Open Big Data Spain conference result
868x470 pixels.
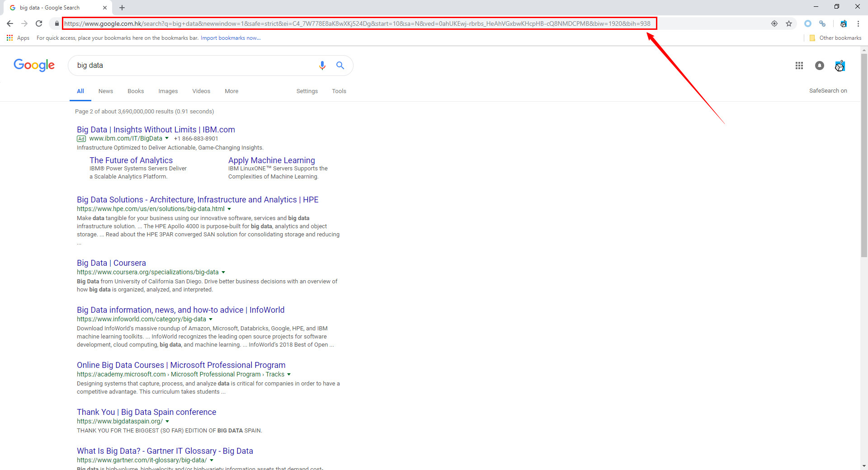pyautogui.click(x=146, y=412)
